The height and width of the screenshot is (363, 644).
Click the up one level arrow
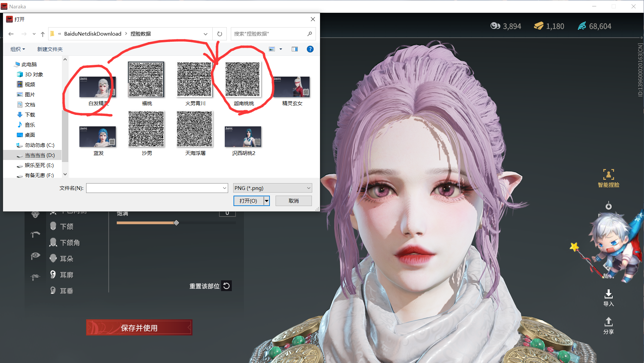pos(43,34)
